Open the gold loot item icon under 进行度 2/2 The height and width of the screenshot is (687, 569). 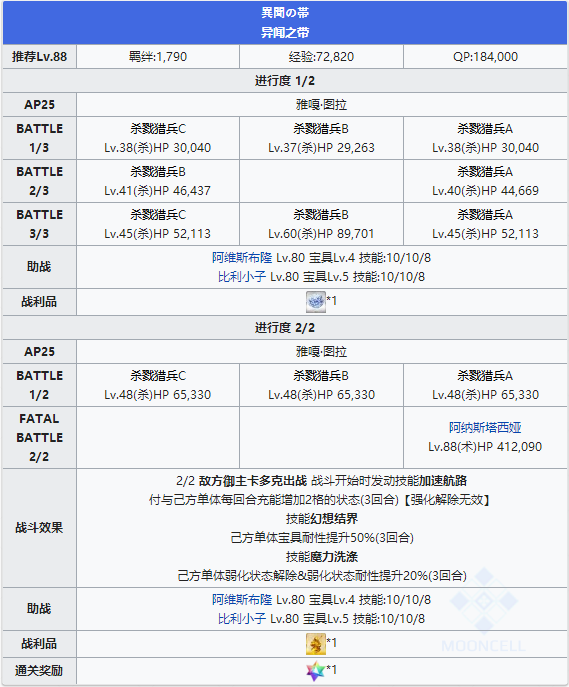click(315, 644)
